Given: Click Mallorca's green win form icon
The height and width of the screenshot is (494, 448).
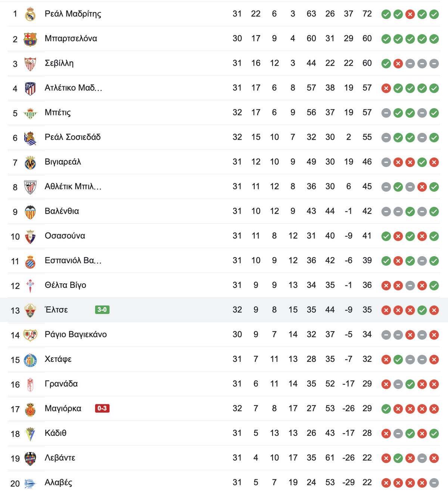Looking at the screenshot, I should coord(386,409).
